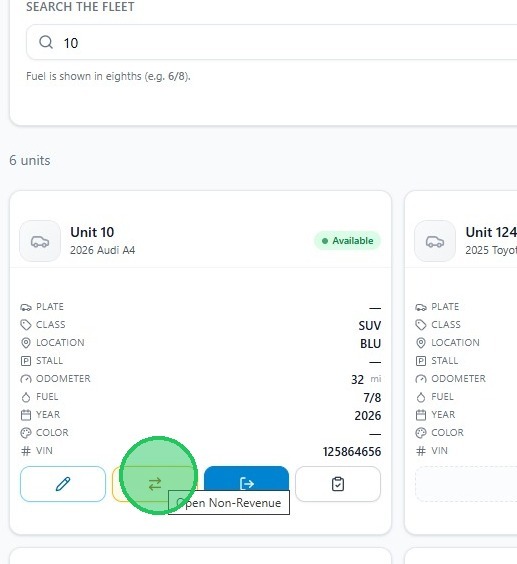Click the Unit 10 STALL parking icon
Screen dimensions: 517x564
coord(26,361)
